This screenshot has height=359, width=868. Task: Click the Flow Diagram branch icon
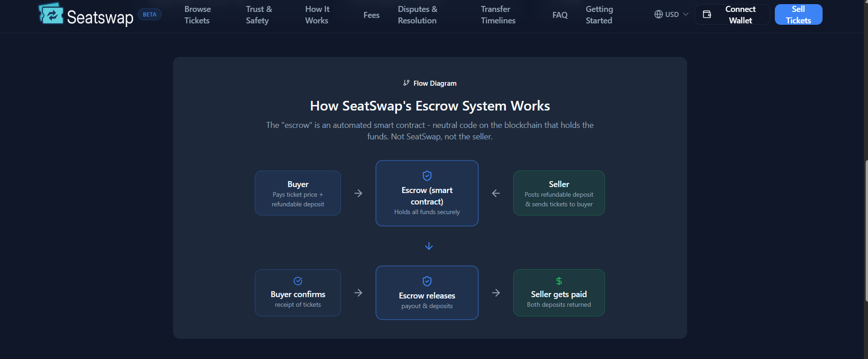(x=406, y=83)
